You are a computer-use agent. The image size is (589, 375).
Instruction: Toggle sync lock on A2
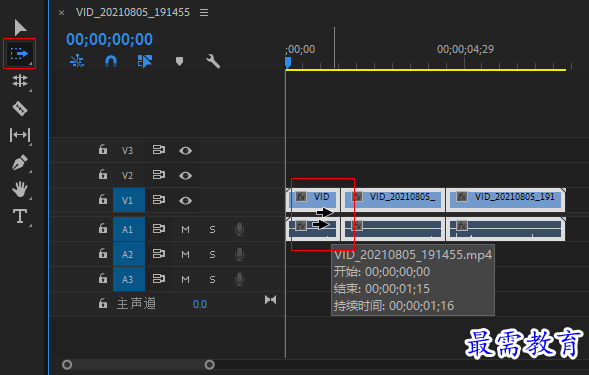(x=159, y=254)
